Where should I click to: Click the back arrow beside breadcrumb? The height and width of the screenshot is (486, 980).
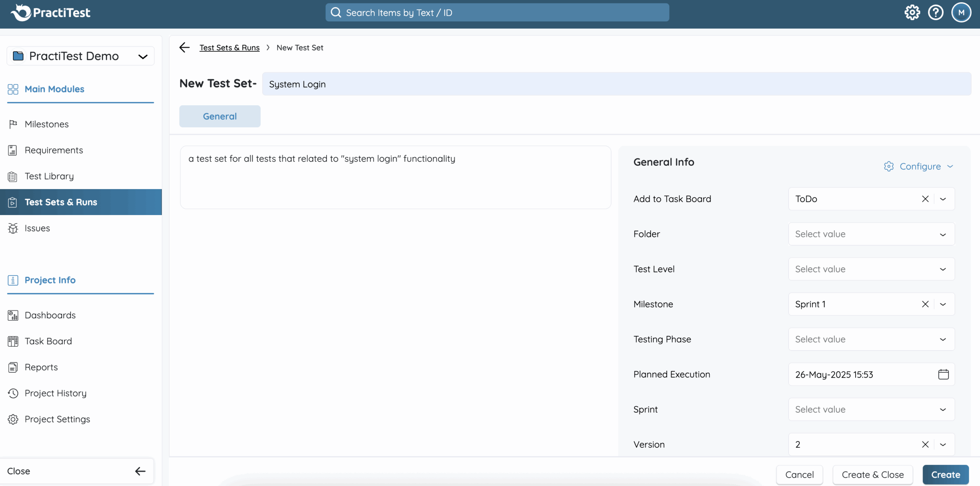click(x=185, y=47)
